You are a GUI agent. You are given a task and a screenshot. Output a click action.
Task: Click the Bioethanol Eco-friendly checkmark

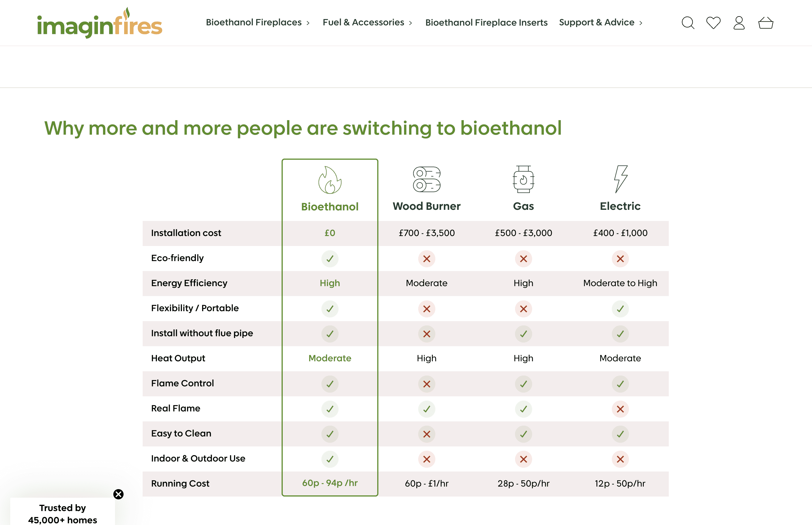(x=330, y=259)
